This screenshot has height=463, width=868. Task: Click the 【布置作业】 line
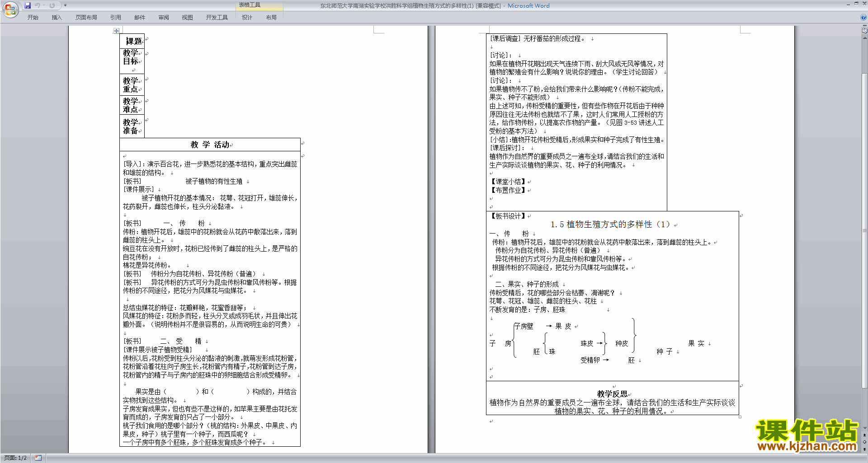508,190
